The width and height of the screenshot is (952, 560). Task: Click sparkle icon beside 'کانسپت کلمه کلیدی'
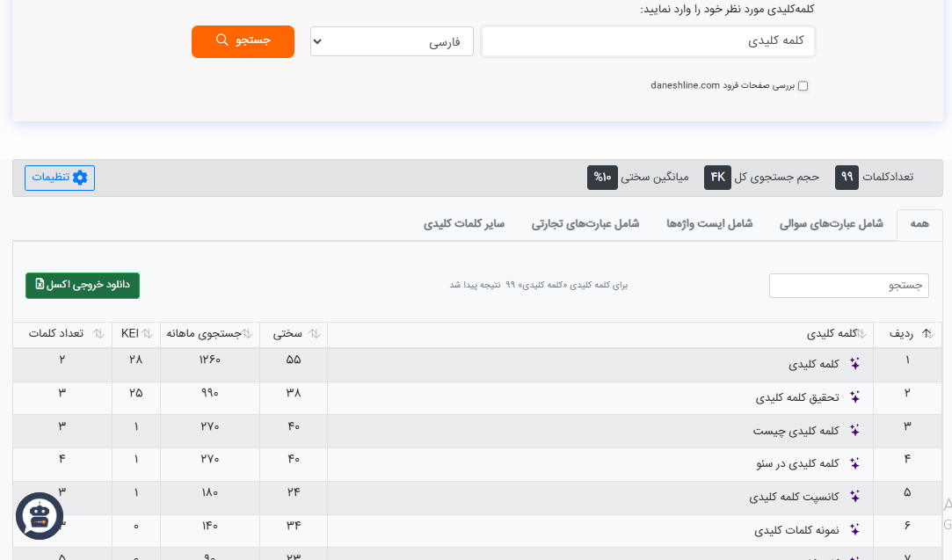854,497
